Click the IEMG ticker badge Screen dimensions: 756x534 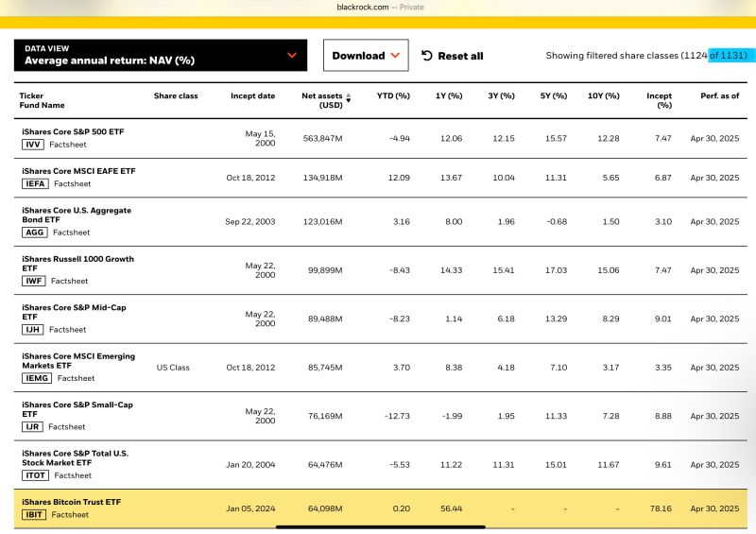[37, 378]
